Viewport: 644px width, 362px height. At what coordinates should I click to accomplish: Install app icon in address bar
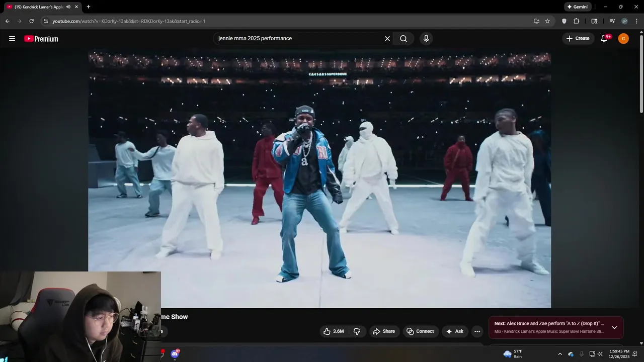coord(536,21)
